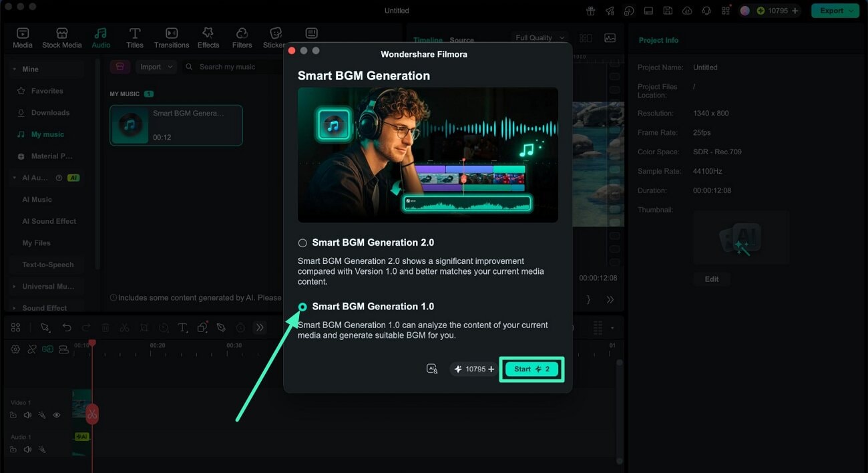This screenshot has height=473, width=868.
Task: Open the apps grid icon with red dot
Action: [726, 11]
